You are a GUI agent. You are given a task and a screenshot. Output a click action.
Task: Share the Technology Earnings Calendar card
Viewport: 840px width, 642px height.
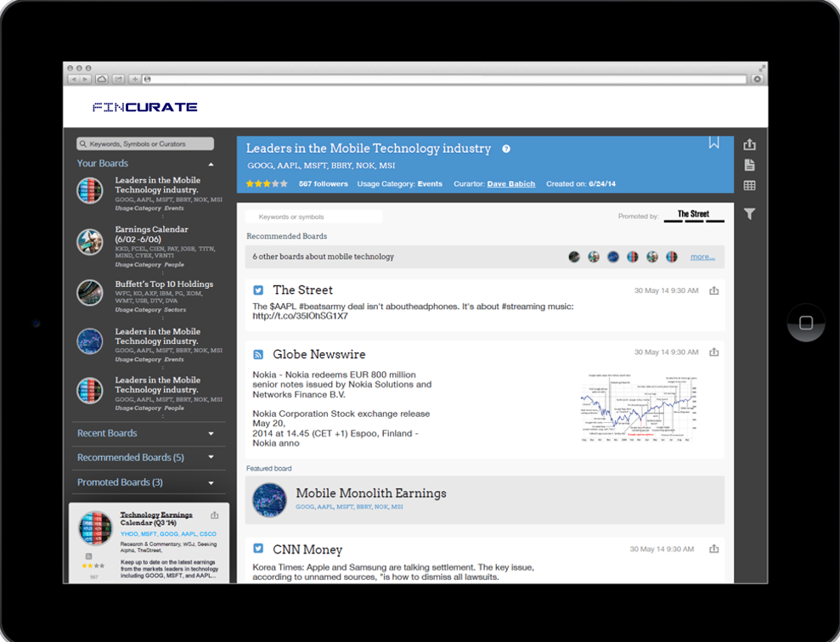click(x=214, y=515)
